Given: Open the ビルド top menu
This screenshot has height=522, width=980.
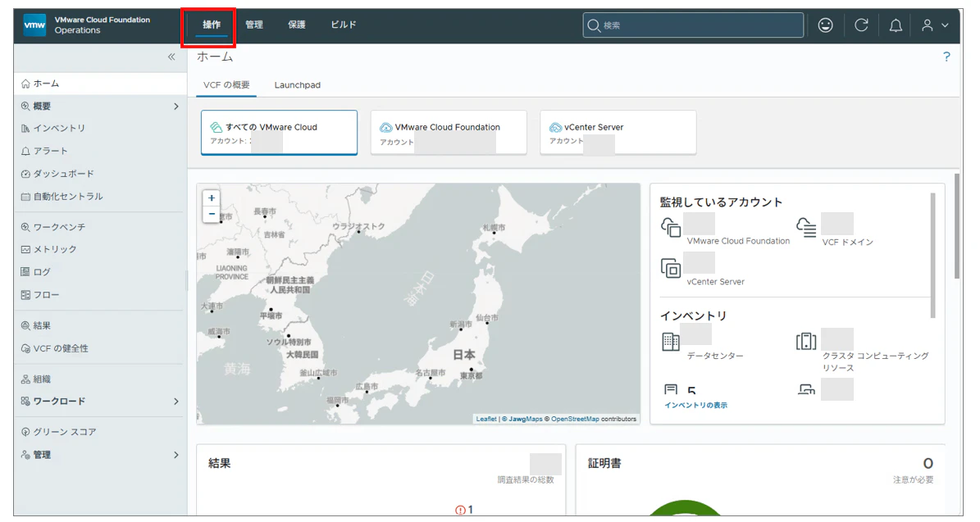Looking at the screenshot, I should pyautogui.click(x=343, y=25).
